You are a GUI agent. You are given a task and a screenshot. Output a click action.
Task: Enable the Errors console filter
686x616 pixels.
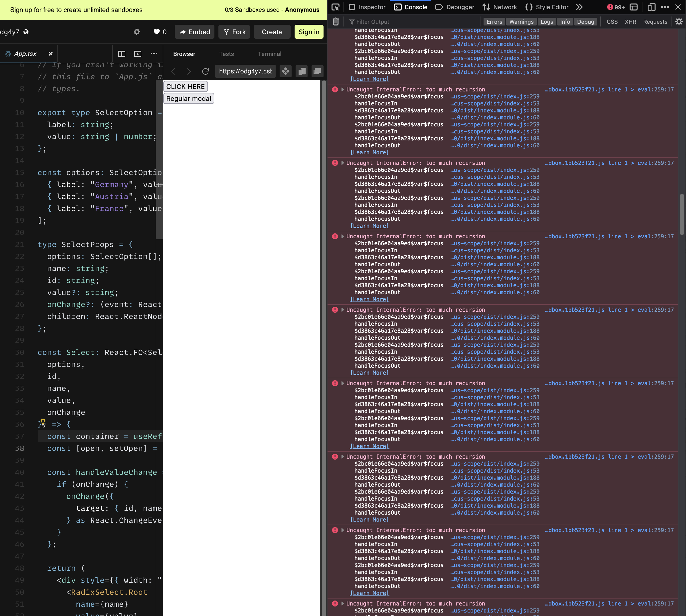coord(494,21)
